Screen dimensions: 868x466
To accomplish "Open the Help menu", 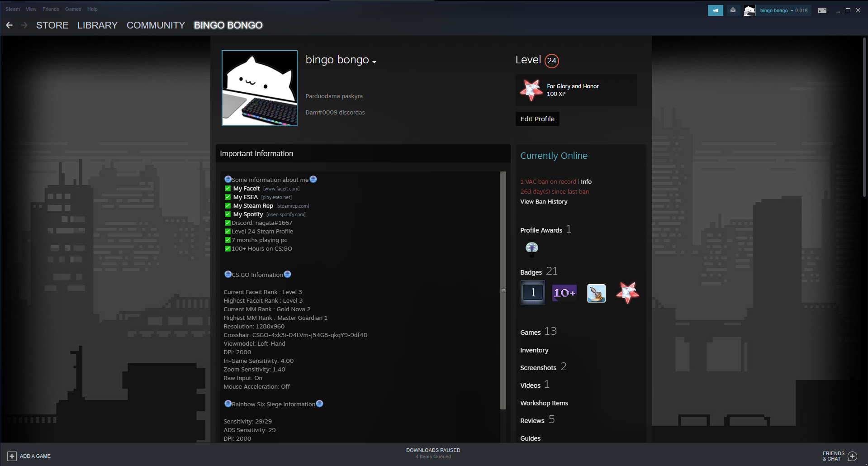I will pos(92,9).
